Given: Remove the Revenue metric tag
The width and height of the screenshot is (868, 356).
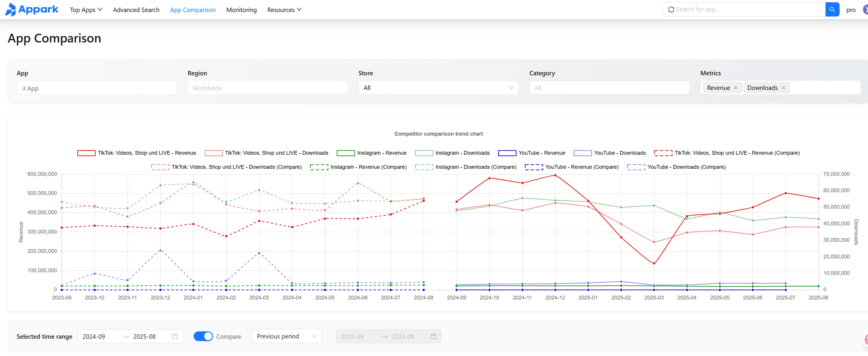Looking at the screenshot, I should click(x=736, y=87).
